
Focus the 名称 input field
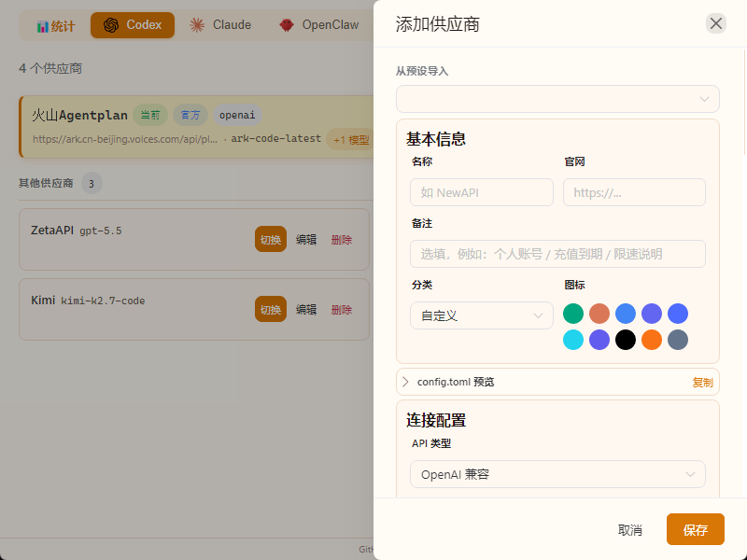481,192
